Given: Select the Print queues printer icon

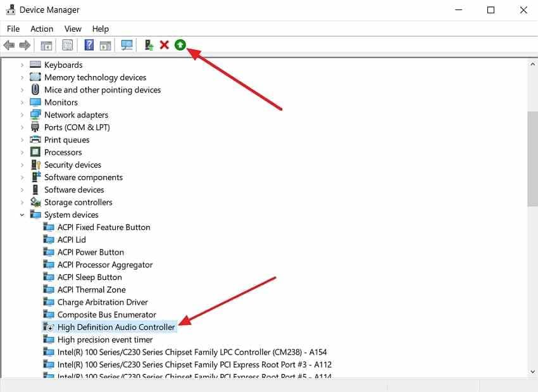Looking at the screenshot, I should pyautogui.click(x=35, y=139).
